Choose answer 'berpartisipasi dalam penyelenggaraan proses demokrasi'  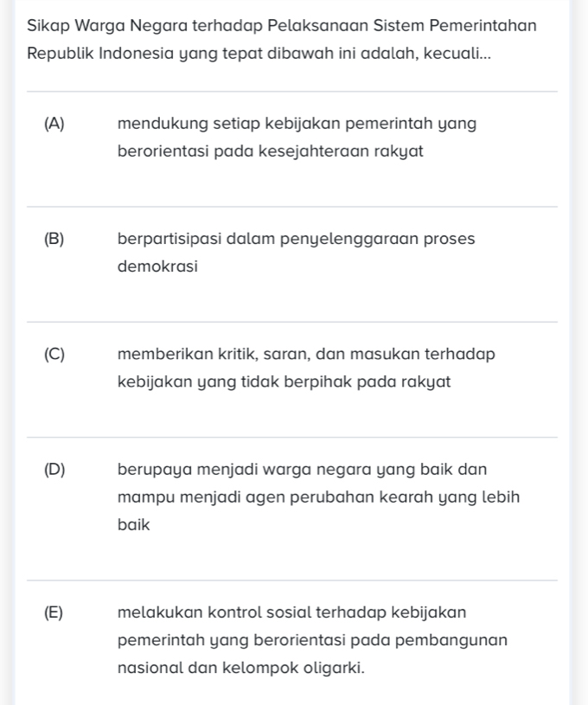pyautogui.click(x=295, y=239)
